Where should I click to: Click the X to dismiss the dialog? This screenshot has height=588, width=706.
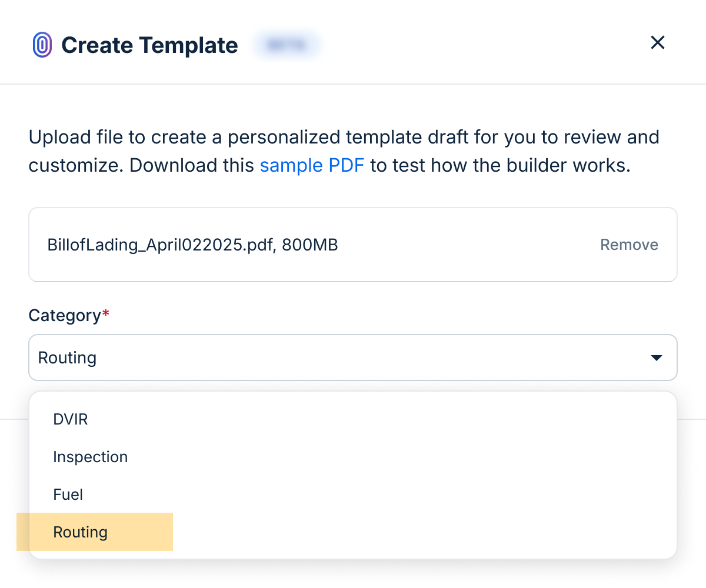coord(657,42)
